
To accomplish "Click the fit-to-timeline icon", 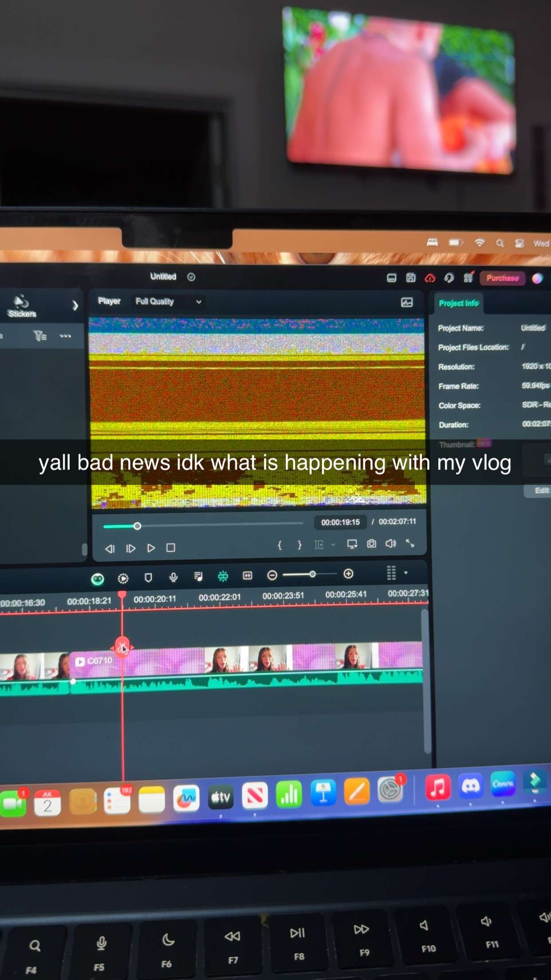I will (248, 576).
